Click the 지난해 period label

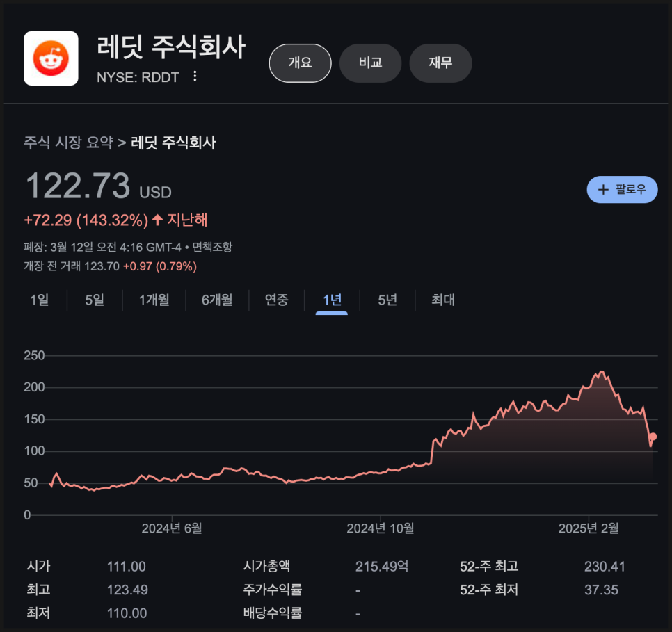(187, 220)
